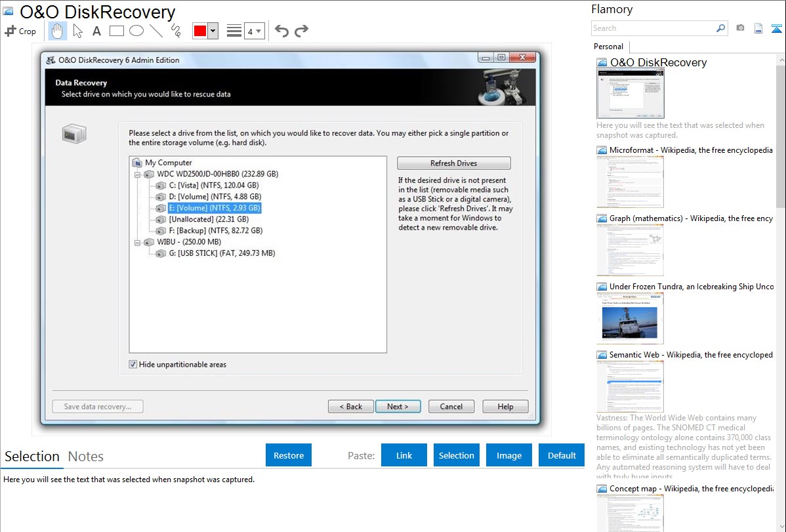This screenshot has height=532, width=786.
Task: Open Semantic Web snapshot thumbnail
Action: click(630, 386)
